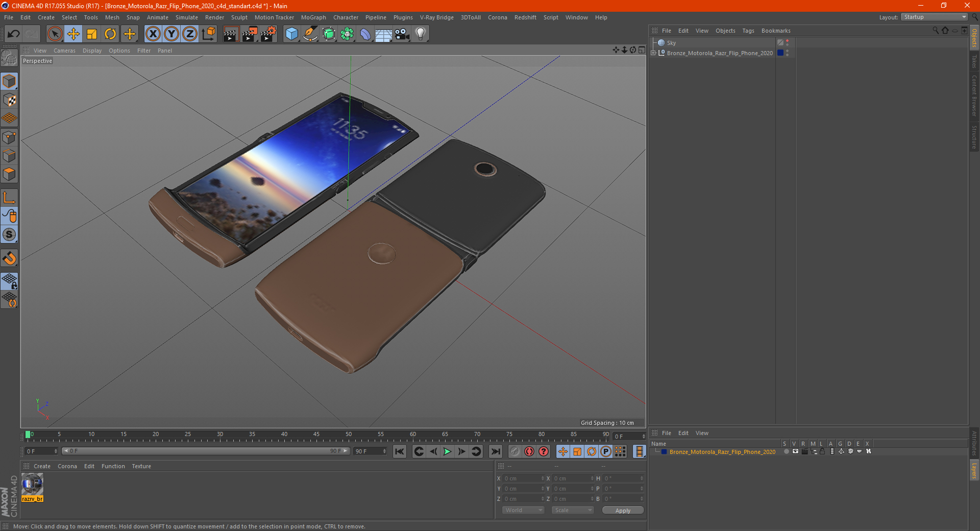Toggle Autokeying button
This screenshot has height=531, width=980.
tap(529, 451)
